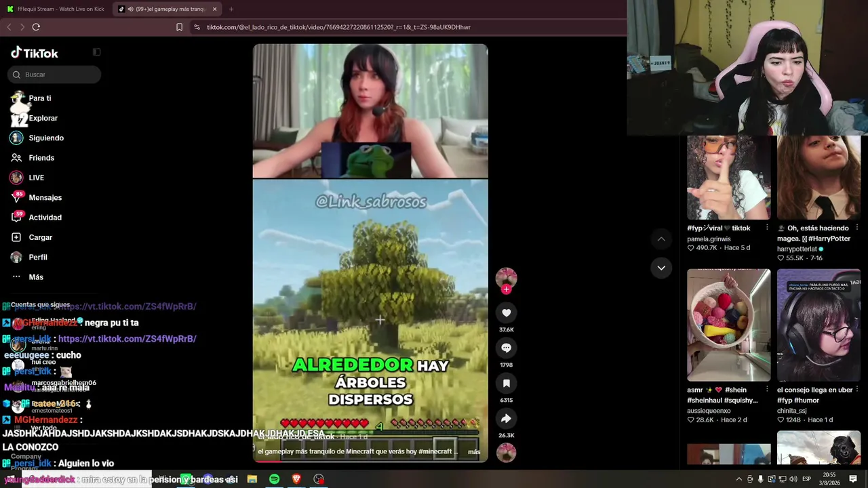868x488 pixels.
Task: Go to the previous video arrow
Action: coord(661,239)
